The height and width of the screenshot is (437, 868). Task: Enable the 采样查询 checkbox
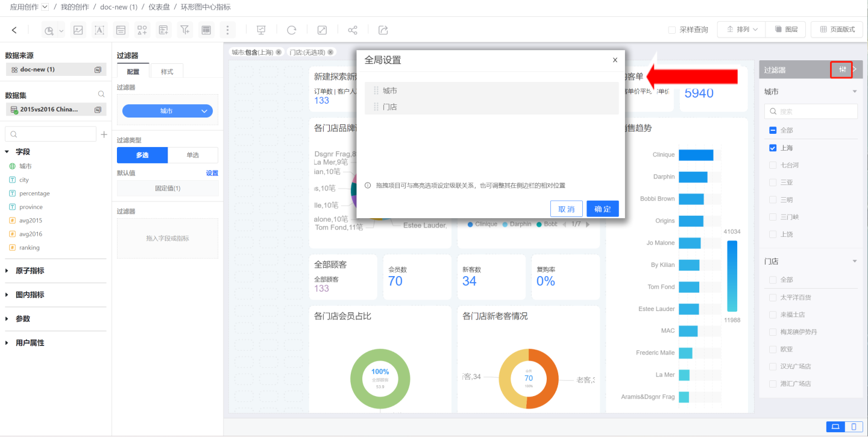[672, 30]
